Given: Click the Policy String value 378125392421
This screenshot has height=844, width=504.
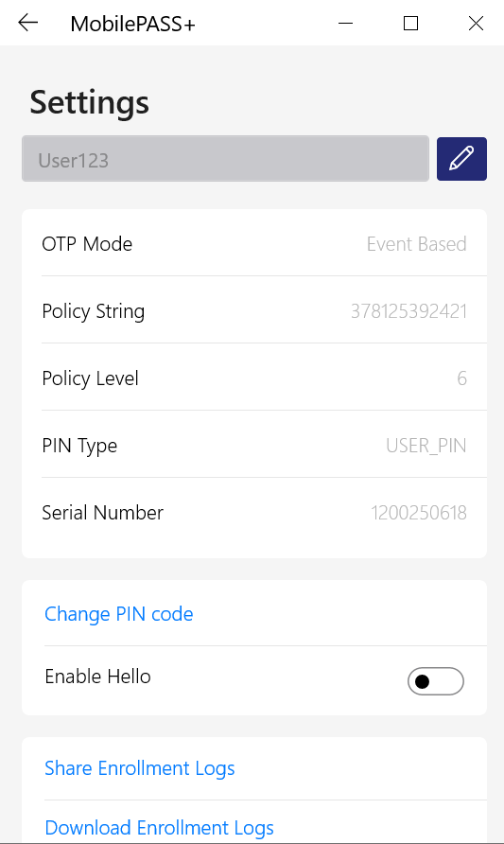Looking at the screenshot, I should 408,311.
